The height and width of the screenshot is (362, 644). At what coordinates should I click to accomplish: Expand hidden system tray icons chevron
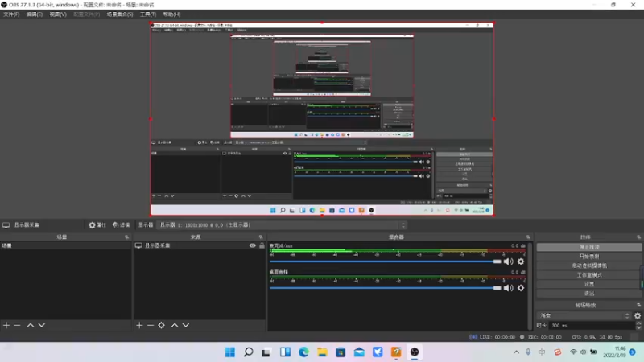(x=516, y=352)
